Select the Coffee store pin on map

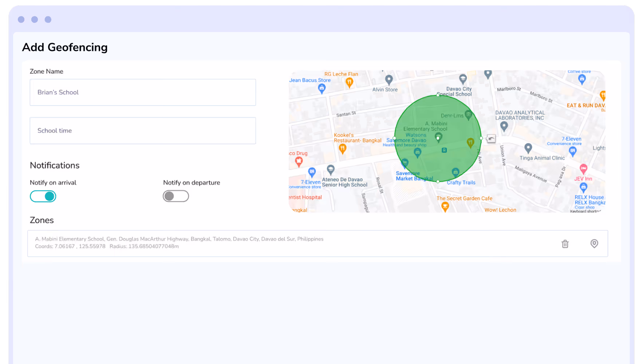click(582, 79)
